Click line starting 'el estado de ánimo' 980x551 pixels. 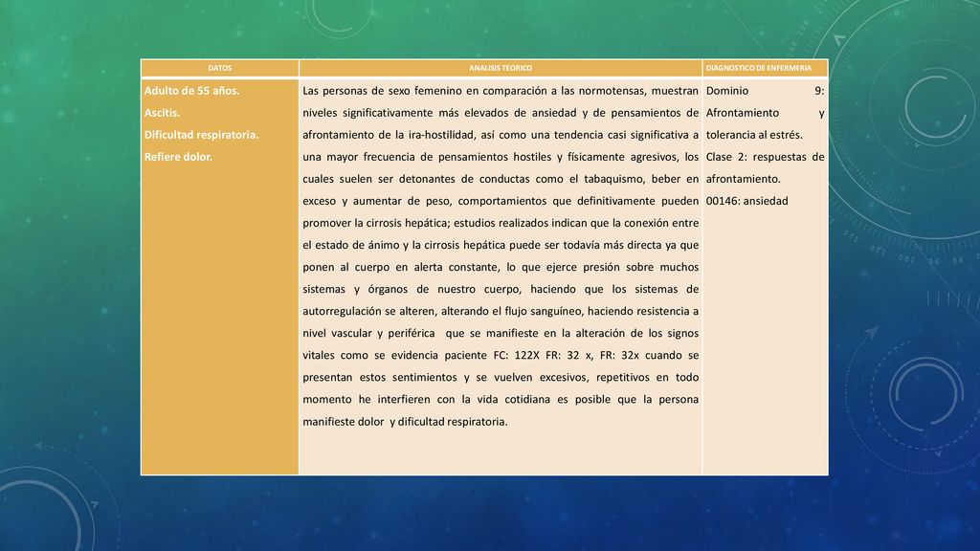tap(501, 245)
